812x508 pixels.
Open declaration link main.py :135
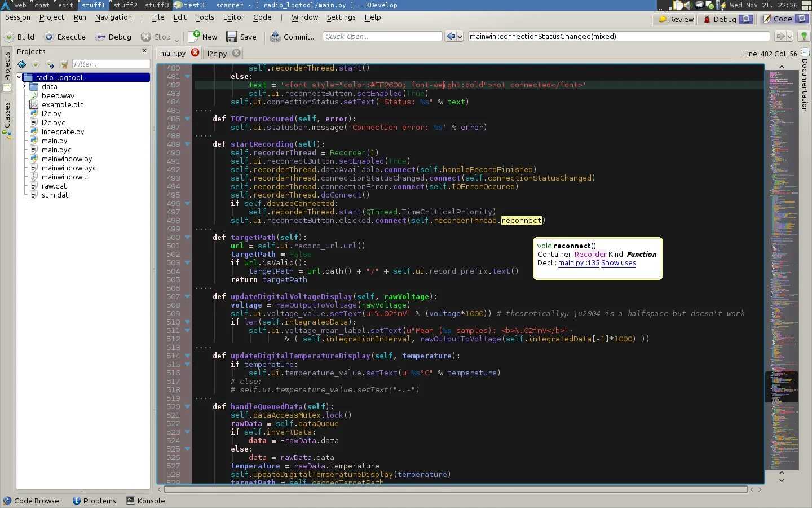click(579, 263)
